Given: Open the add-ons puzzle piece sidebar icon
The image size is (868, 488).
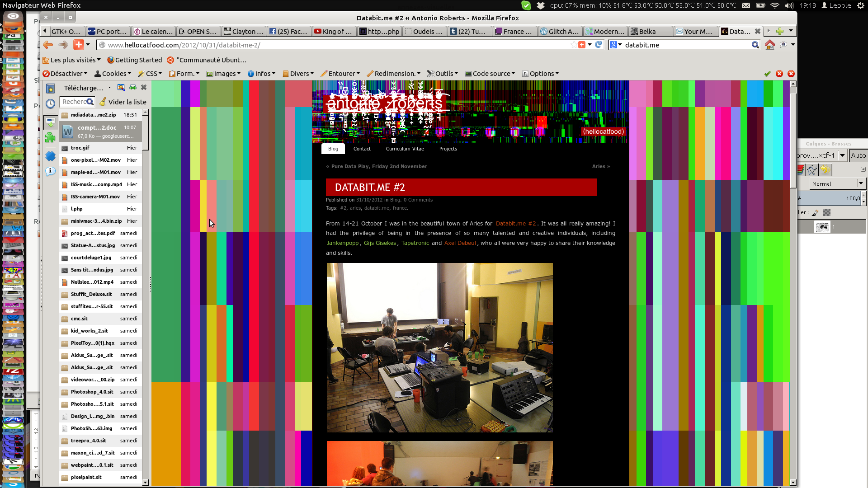Looking at the screenshot, I should [x=50, y=138].
